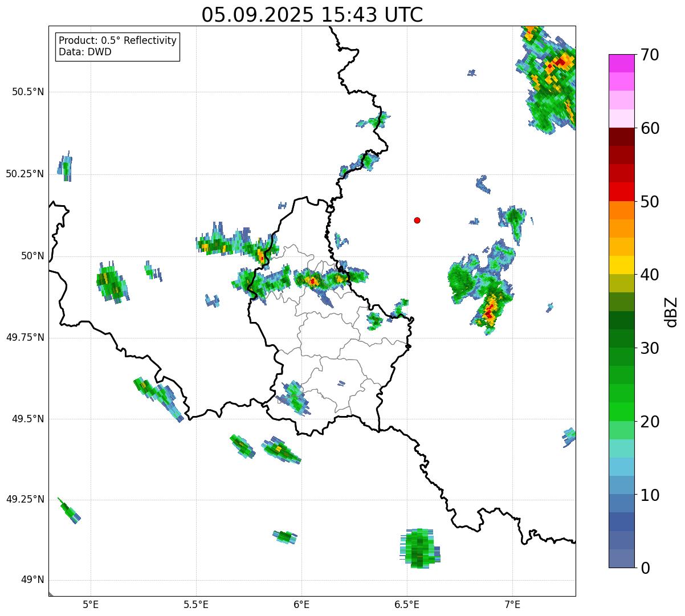
Task: Click the latitude label 49.75°N
Action: (x=25, y=337)
